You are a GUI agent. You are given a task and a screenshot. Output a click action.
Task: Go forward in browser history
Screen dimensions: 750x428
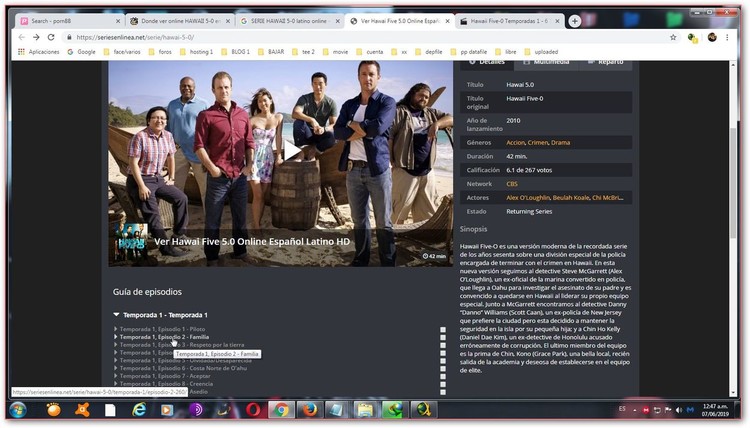[36, 37]
